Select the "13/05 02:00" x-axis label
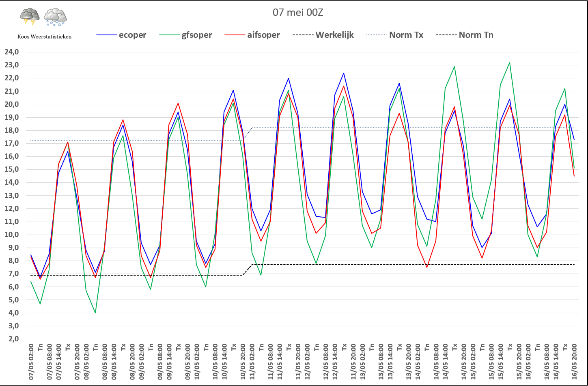 (362, 361)
